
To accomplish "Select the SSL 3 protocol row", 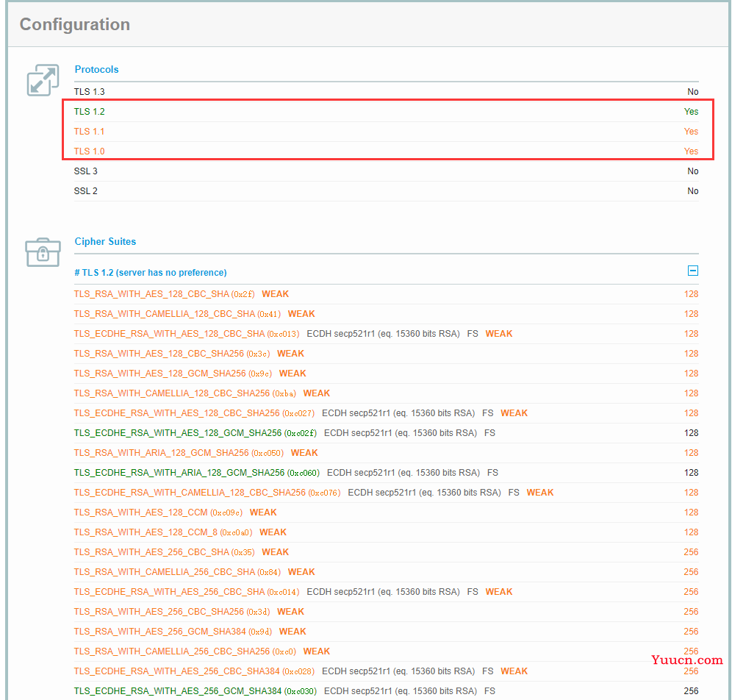I will pyautogui.click(x=386, y=171).
